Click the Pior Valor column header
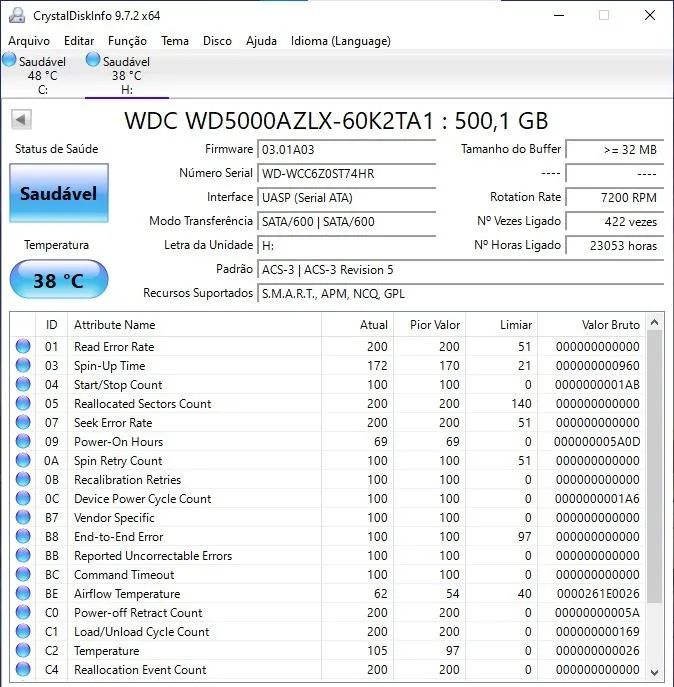Viewport: 674px width, 687px height. tap(429, 325)
